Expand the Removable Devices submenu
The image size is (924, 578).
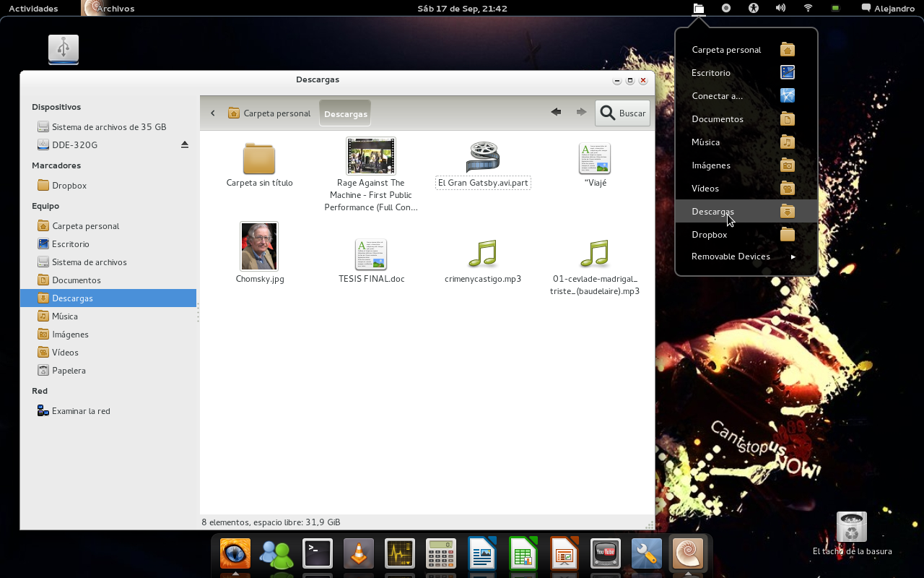click(x=746, y=256)
